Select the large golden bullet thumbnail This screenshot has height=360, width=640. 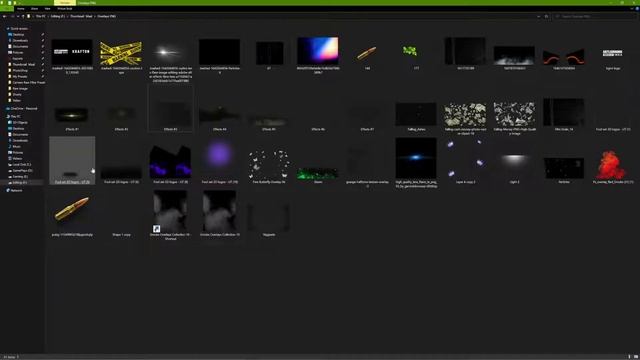coord(72,210)
